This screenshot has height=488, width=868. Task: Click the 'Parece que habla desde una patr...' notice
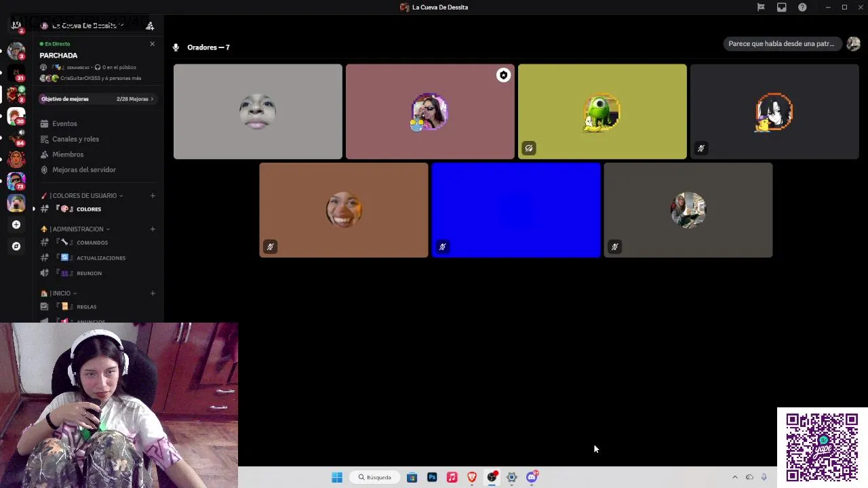[782, 43]
